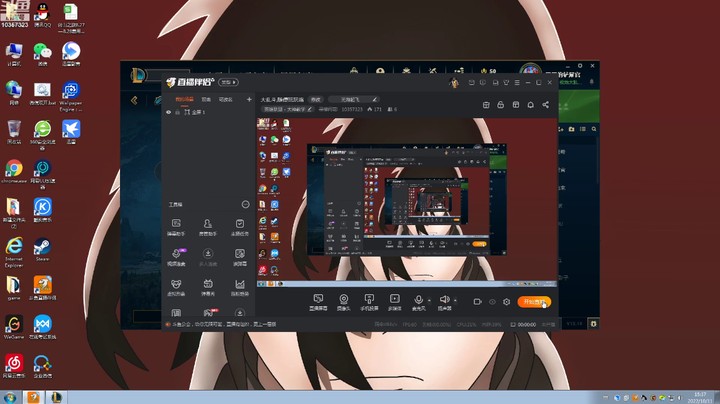Open the streamer tasks tool
The height and width of the screenshot is (404, 720).
[239, 227]
